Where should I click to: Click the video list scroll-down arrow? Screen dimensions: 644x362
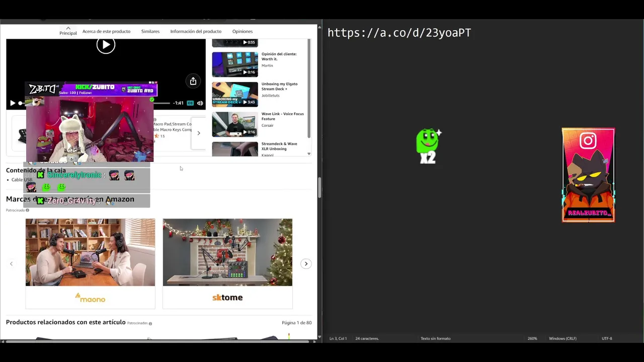coord(309,154)
